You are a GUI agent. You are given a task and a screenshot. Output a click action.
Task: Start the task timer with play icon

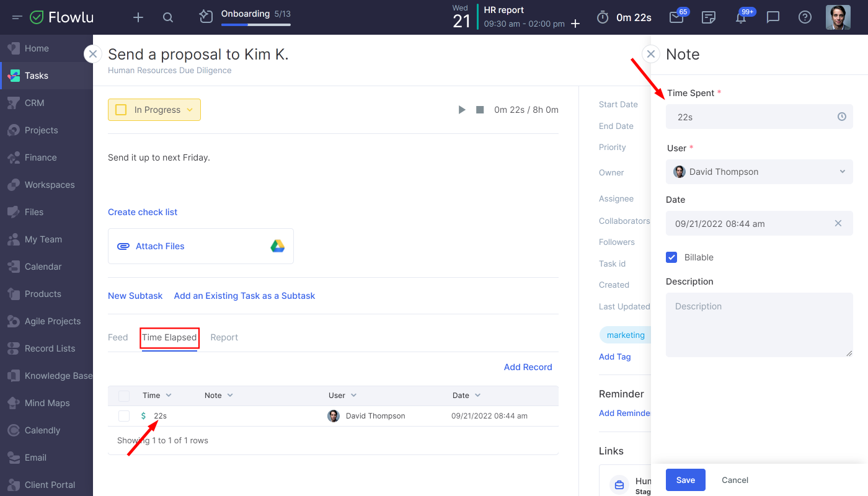click(462, 110)
